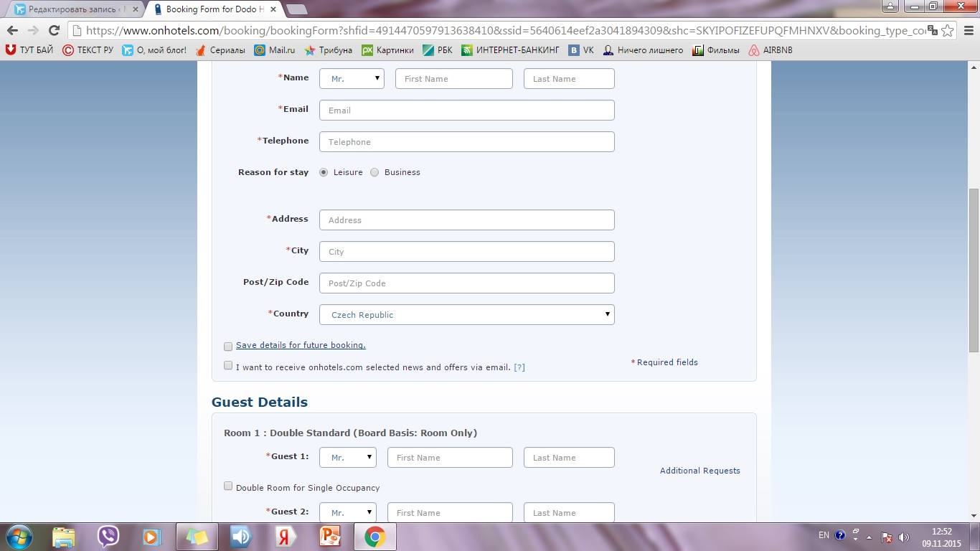Click the browser reload page icon
This screenshot has height=551, width=980.
click(x=54, y=30)
